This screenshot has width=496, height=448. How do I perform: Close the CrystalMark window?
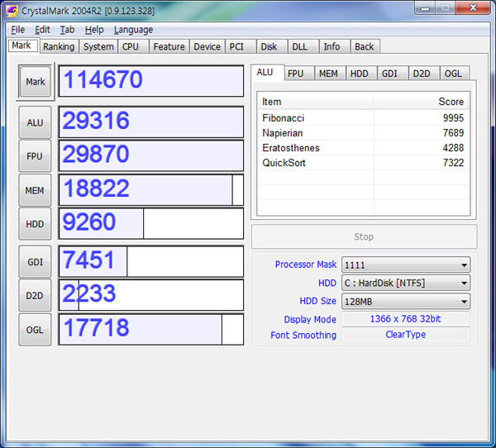click(473, 7)
